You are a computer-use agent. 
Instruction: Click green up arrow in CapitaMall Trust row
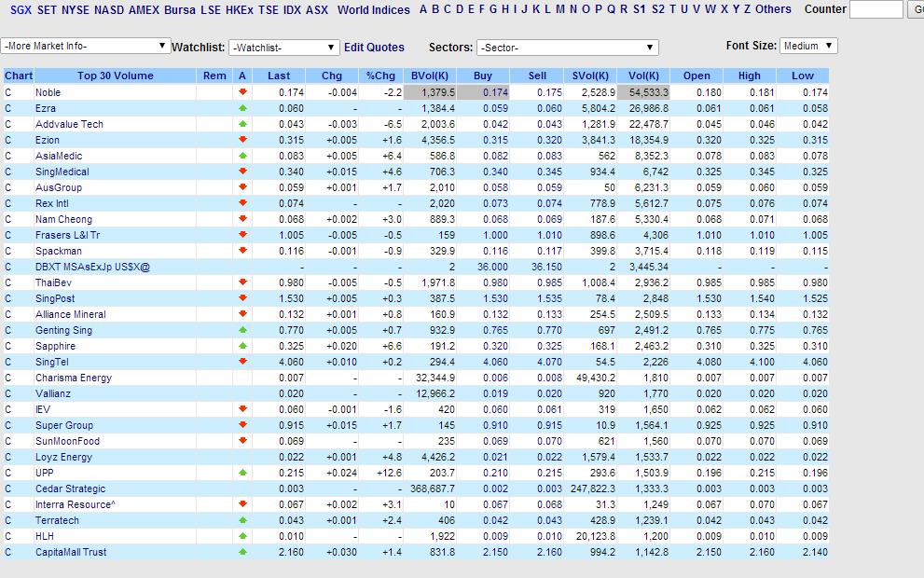tap(242, 552)
